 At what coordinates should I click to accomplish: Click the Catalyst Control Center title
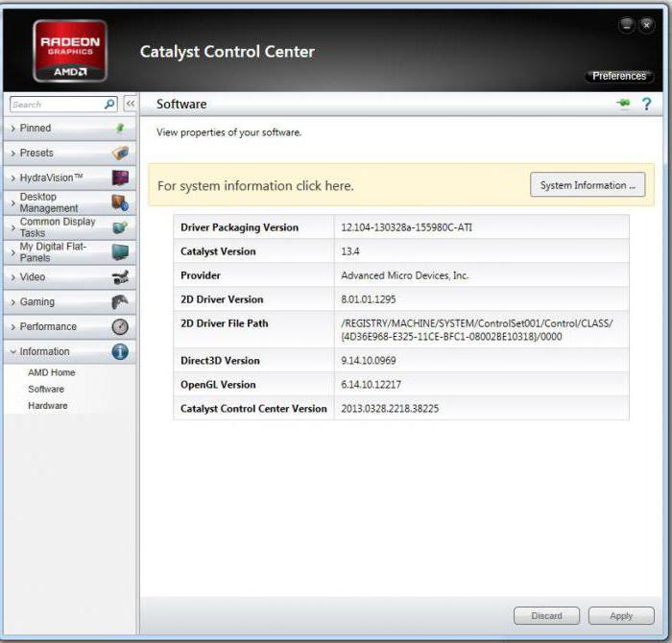pyautogui.click(x=228, y=52)
